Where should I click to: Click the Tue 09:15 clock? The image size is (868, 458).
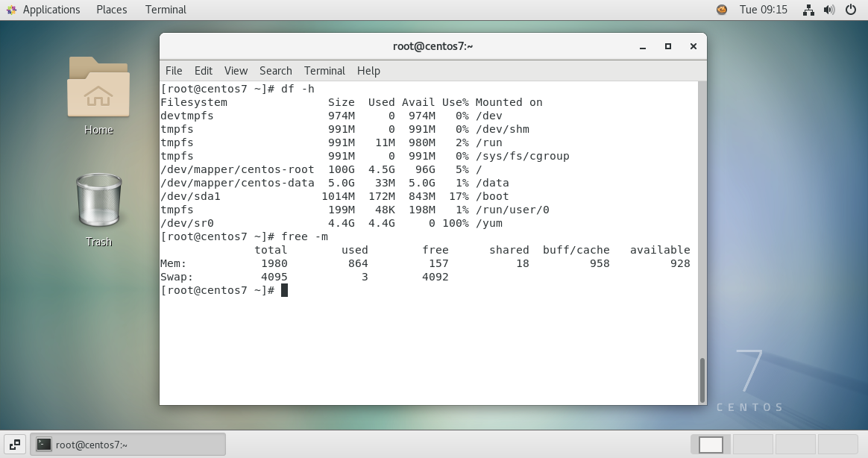coord(764,10)
